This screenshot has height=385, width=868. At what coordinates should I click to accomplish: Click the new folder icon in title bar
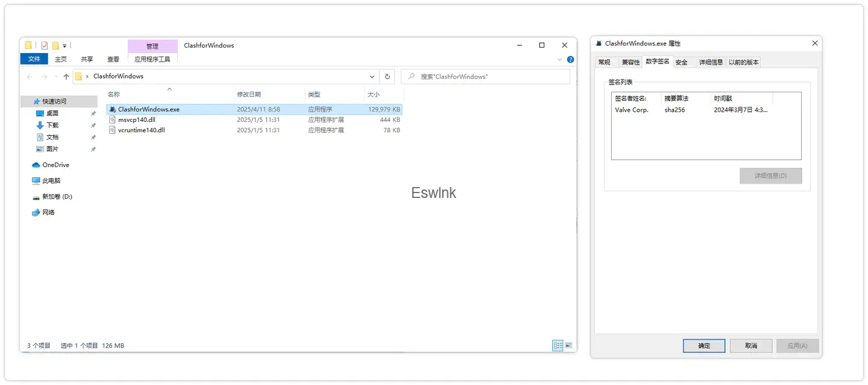pyautogui.click(x=55, y=45)
